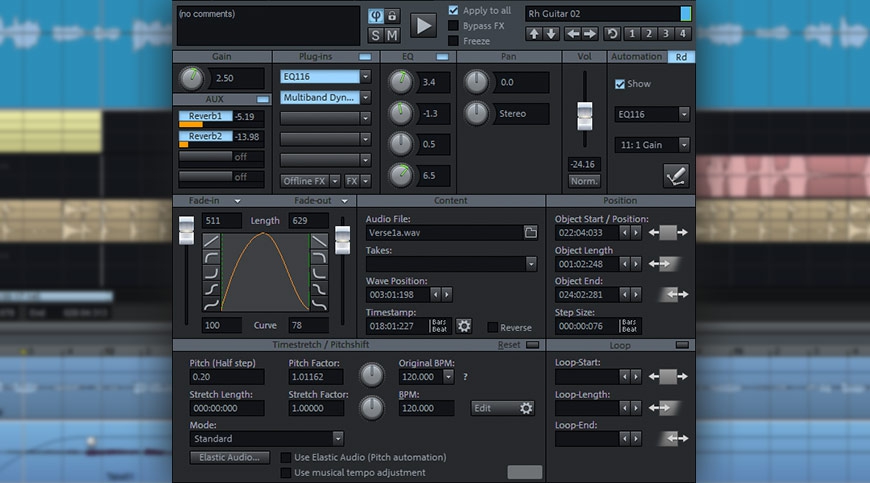The width and height of the screenshot is (870, 483).
Task: Click the lock icon beside phase invert
Action: click(x=392, y=16)
